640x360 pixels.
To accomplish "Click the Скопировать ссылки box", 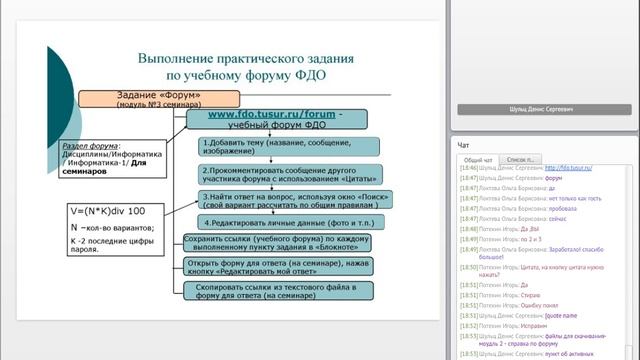I will [x=278, y=291].
